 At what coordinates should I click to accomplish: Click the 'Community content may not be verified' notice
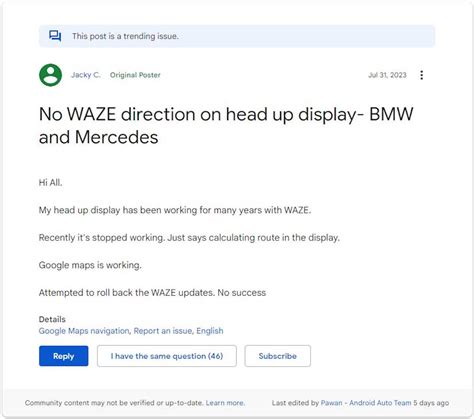(114, 403)
